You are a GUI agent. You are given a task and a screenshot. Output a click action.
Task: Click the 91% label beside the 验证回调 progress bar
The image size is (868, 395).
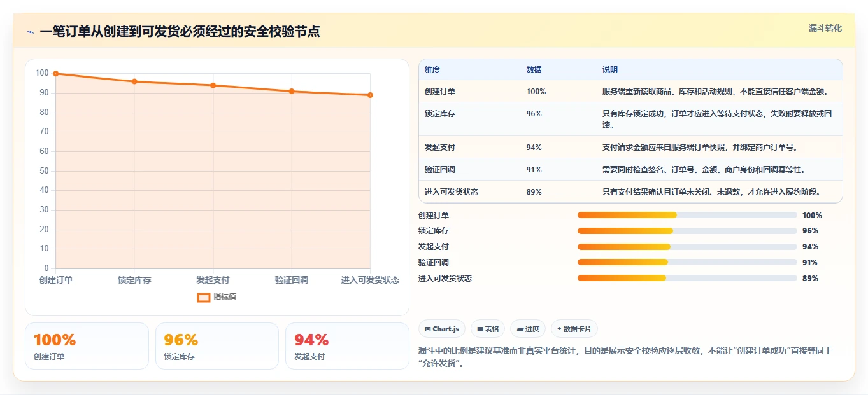click(810, 263)
